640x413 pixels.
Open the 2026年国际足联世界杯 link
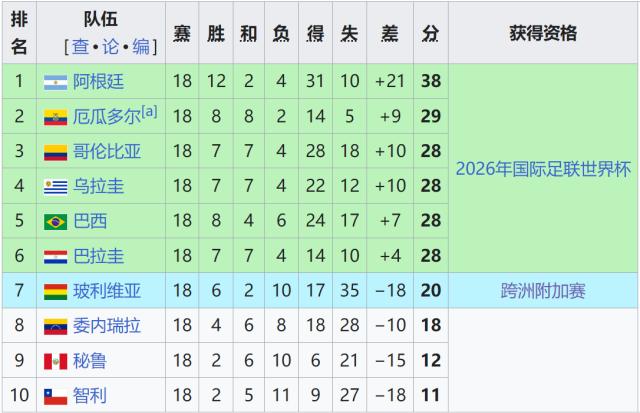[x=543, y=169]
